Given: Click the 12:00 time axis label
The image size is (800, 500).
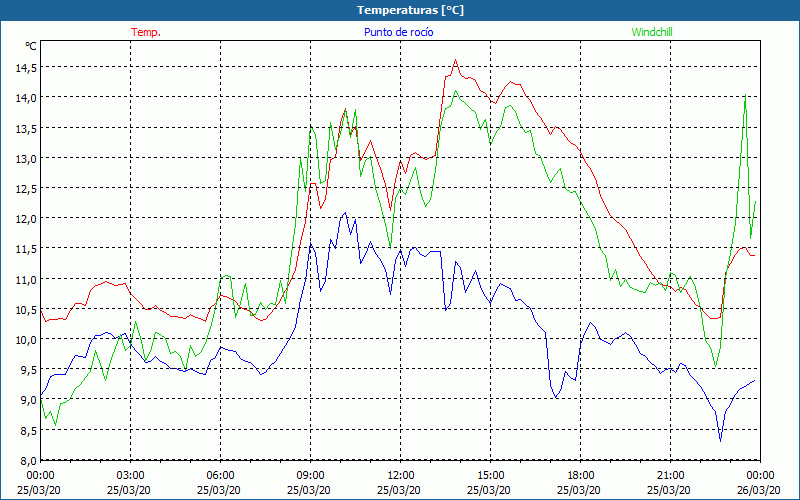Looking at the screenshot, I should (x=401, y=476).
